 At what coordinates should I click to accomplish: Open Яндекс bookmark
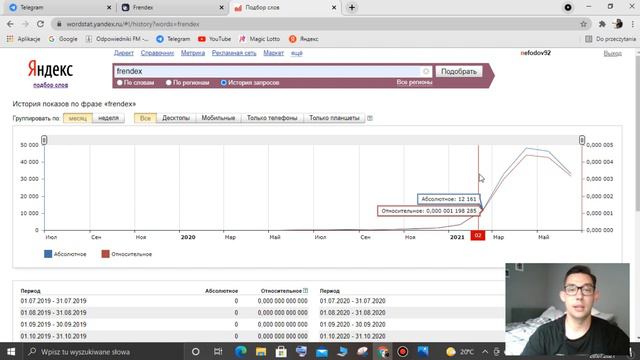pos(304,39)
